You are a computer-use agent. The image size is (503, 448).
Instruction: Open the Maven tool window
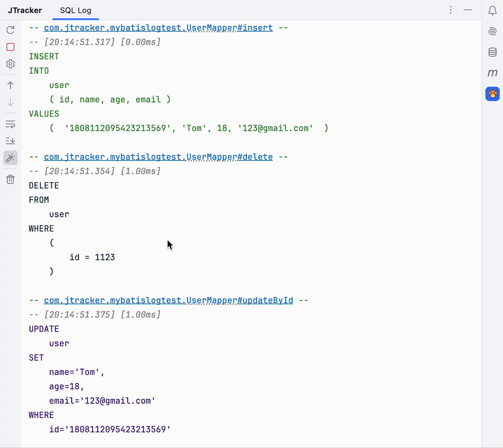click(492, 73)
